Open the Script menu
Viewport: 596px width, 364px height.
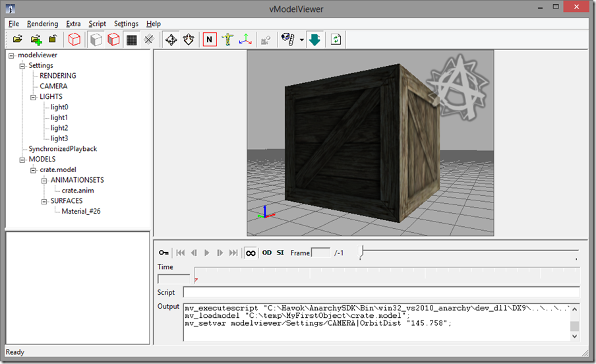(97, 24)
